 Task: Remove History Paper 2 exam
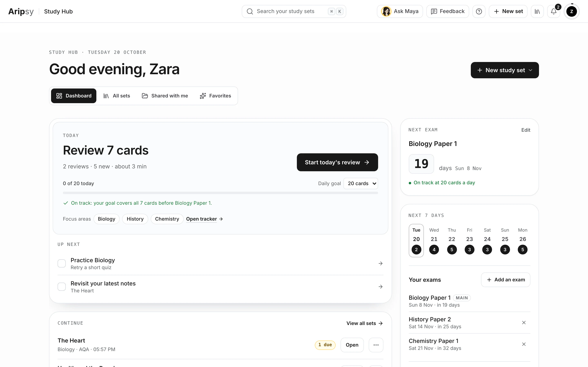[x=524, y=323]
